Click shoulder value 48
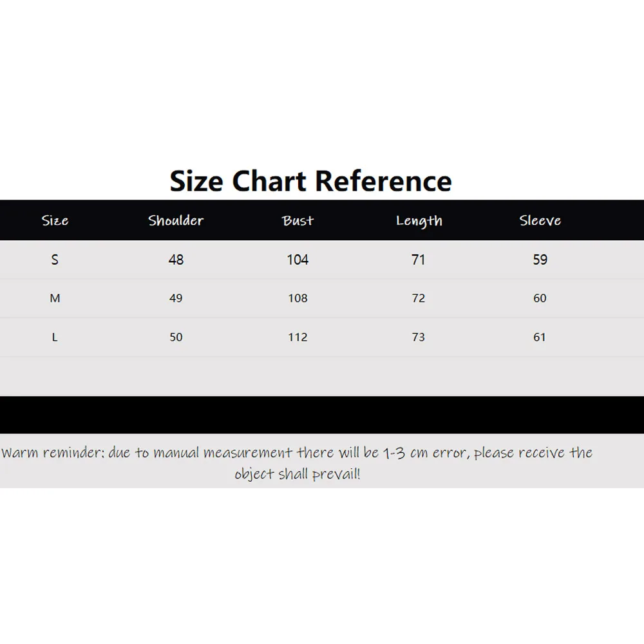 click(x=176, y=260)
